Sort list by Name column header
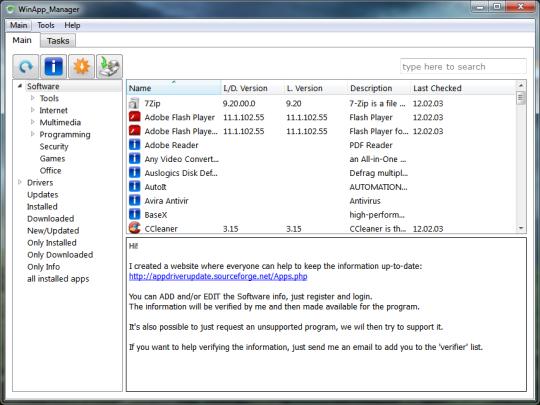 tap(174, 88)
